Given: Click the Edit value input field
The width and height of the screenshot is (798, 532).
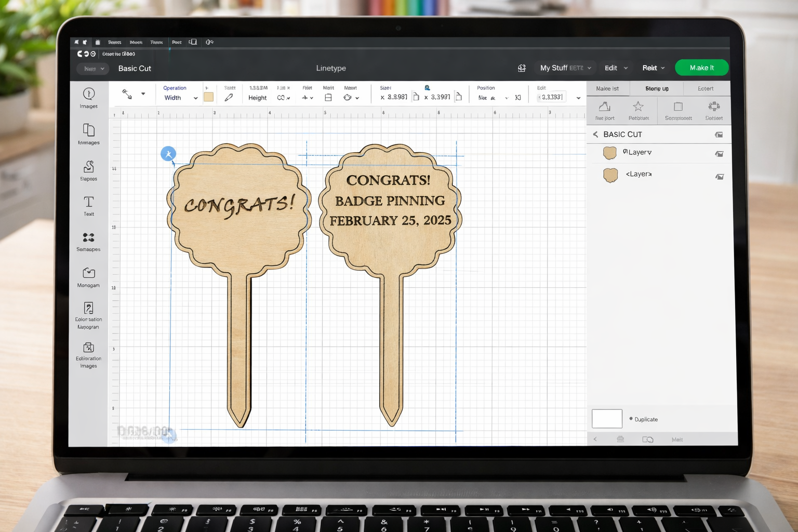Looking at the screenshot, I should coord(553,97).
